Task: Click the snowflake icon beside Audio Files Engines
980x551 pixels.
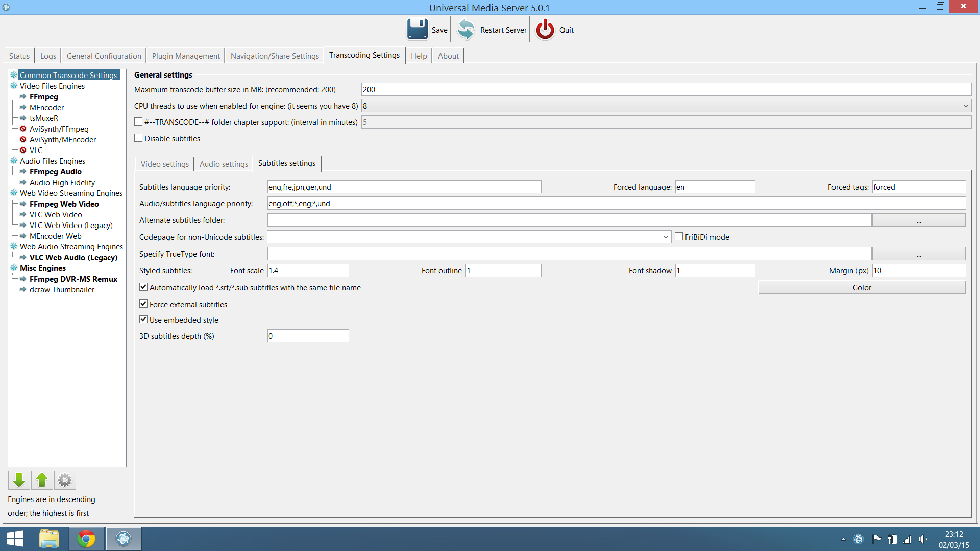Action: [x=14, y=161]
